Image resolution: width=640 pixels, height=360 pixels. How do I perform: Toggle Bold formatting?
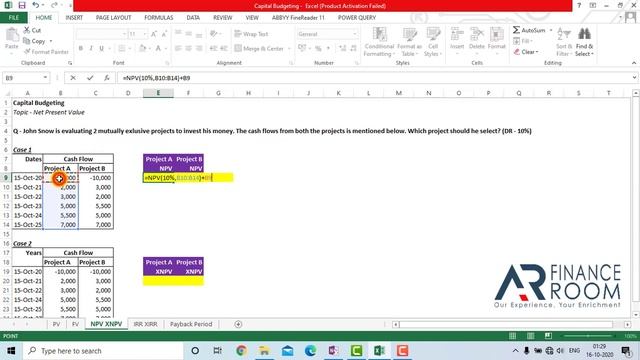81,49
